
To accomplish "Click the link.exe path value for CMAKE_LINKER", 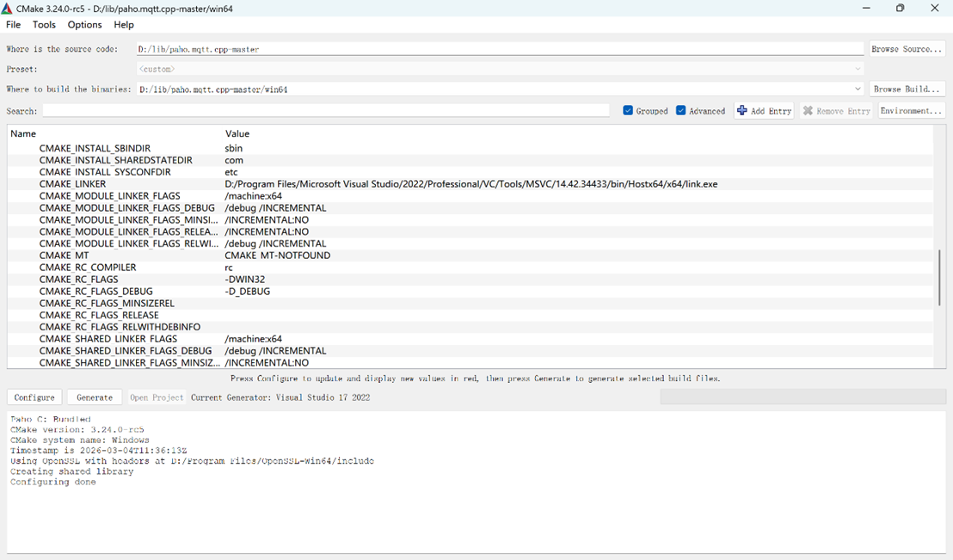I will pyautogui.click(x=471, y=184).
